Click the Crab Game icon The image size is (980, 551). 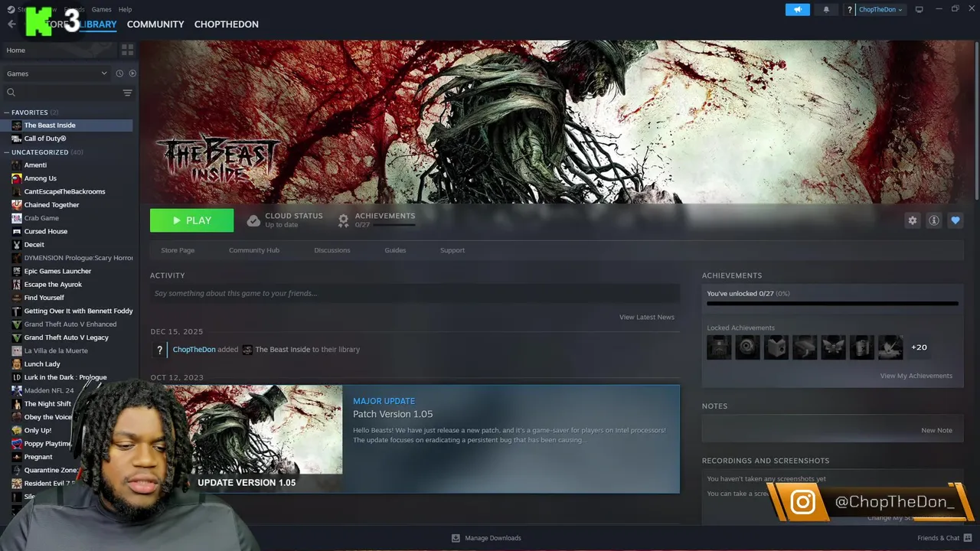coord(17,218)
